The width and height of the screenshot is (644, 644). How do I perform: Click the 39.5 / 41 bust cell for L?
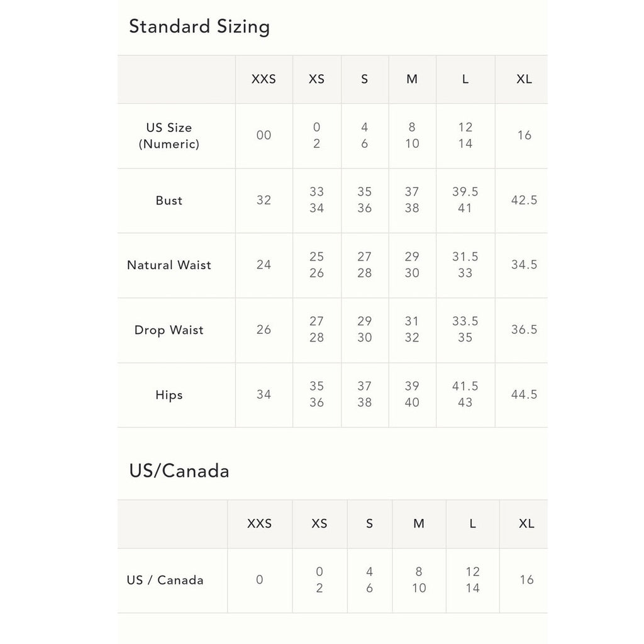465,200
